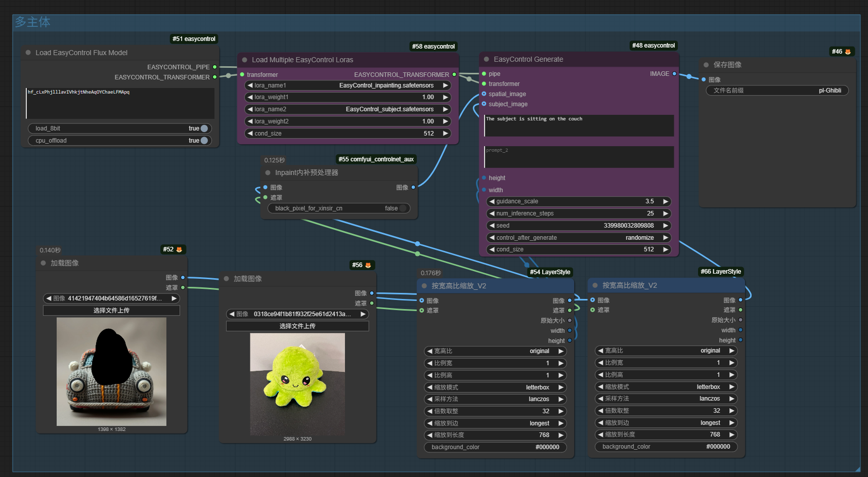Click the #54 LayerStyle node collapse dot
The height and width of the screenshot is (477, 868).
coord(424,286)
